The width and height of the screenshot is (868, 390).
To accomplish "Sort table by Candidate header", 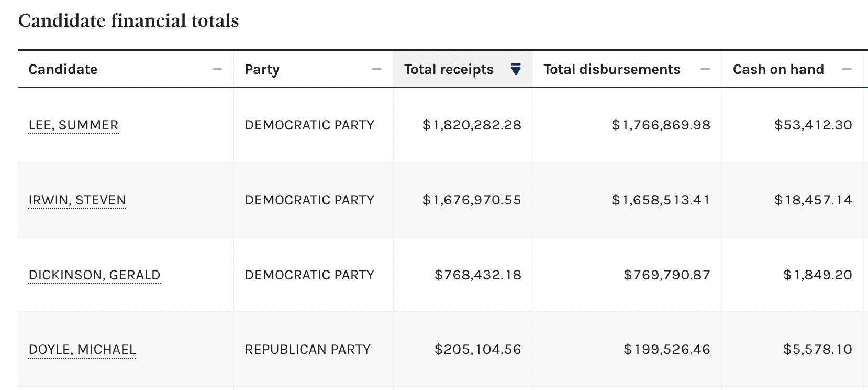I will (x=63, y=69).
